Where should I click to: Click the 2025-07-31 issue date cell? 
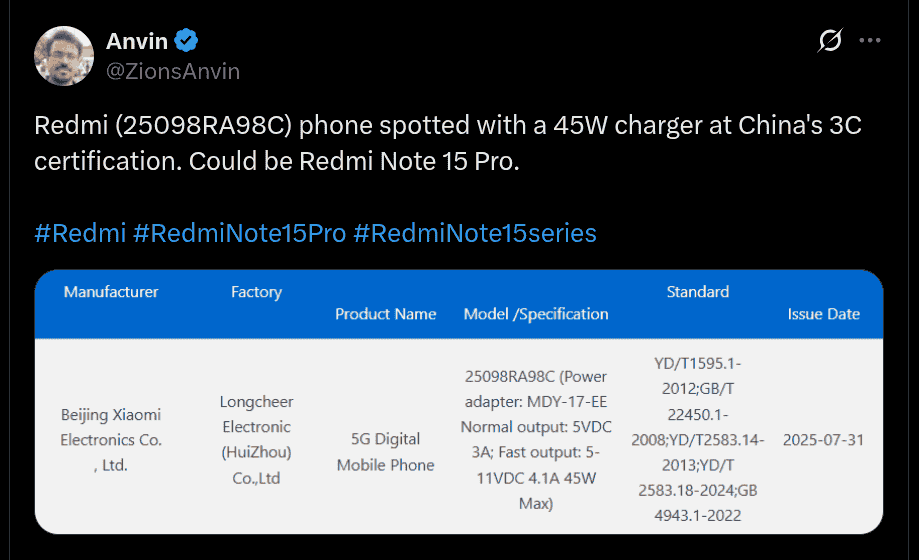(x=823, y=439)
